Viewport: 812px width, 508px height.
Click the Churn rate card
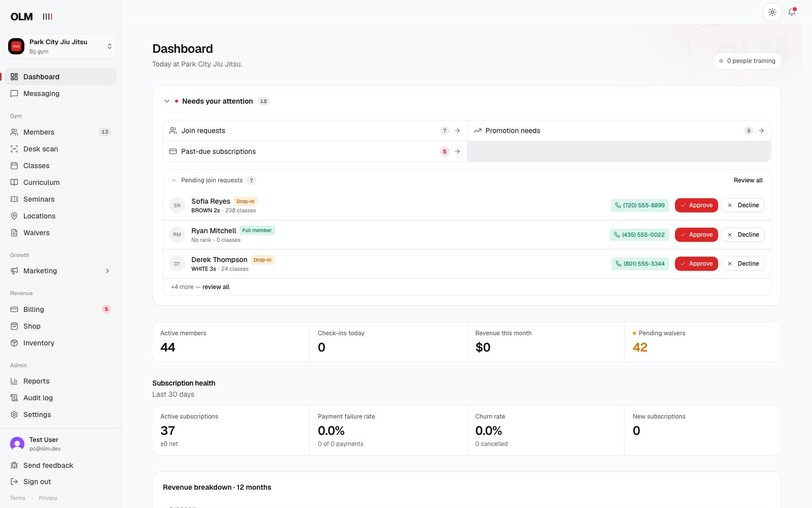[x=546, y=430]
